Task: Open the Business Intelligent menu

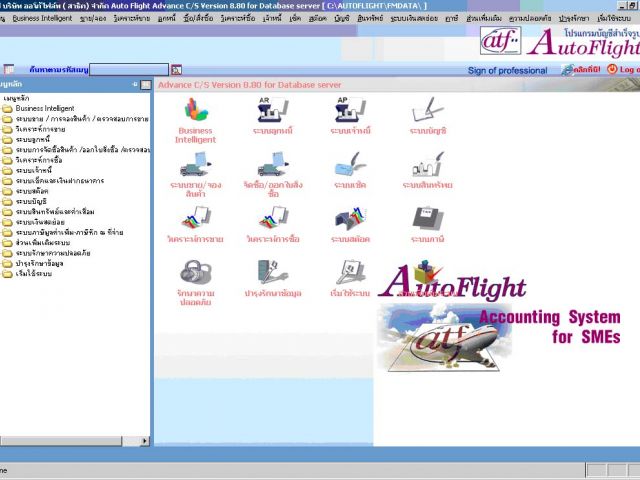Action: coord(42,18)
